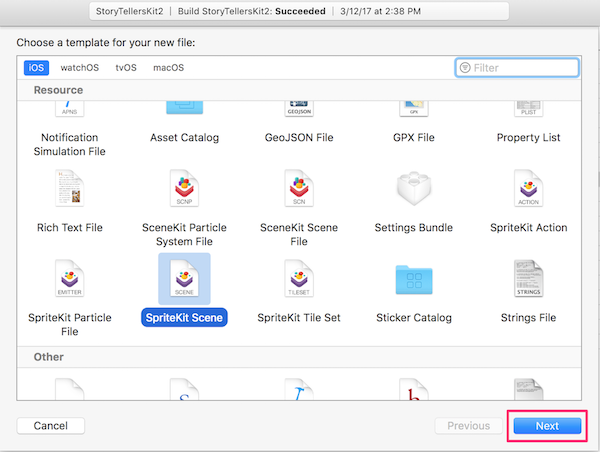Screen dimensions: 600x452
Task: Pick the Settings Bundle brick icon
Action: coord(414,188)
